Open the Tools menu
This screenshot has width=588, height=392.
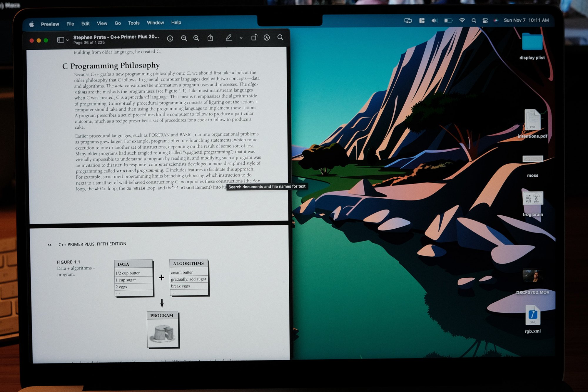(x=134, y=23)
